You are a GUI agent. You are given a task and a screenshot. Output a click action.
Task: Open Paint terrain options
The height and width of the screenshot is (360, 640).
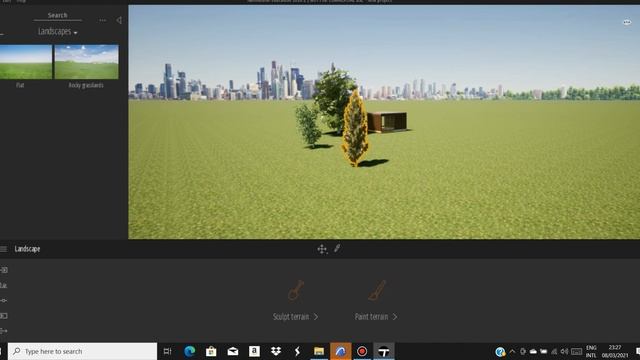[376, 317]
